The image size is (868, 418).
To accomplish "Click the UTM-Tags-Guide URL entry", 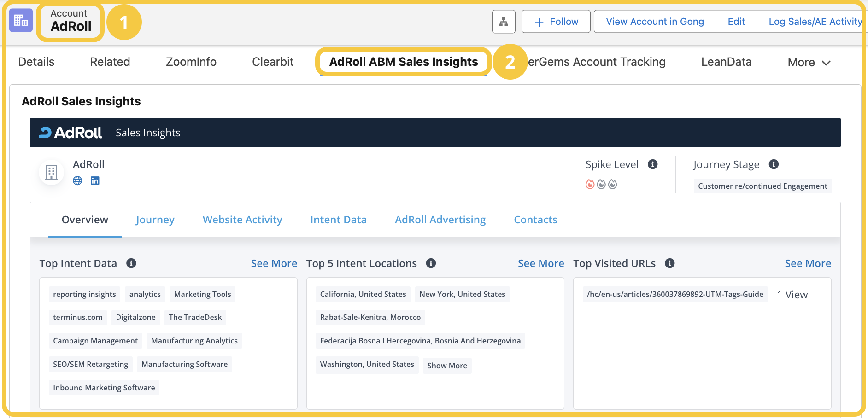I will pyautogui.click(x=675, y=294).
